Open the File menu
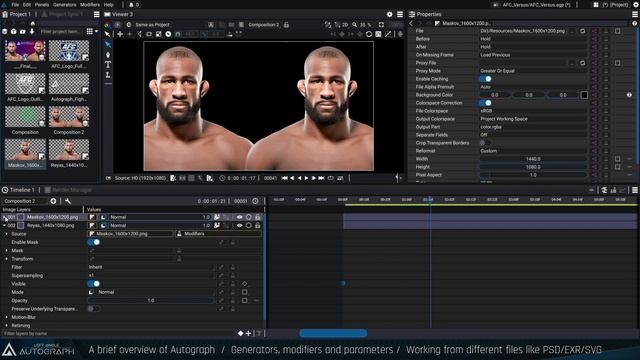640x360 pixels. (15, 4)
